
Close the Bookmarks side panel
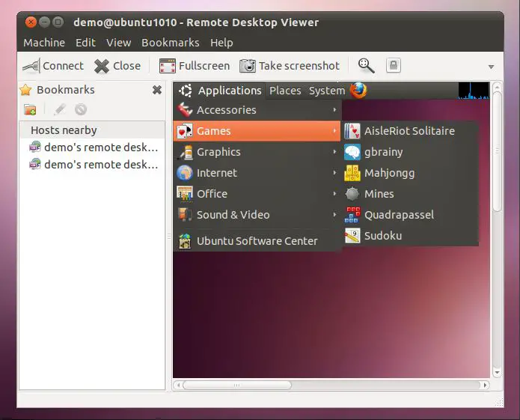[157, 90]
